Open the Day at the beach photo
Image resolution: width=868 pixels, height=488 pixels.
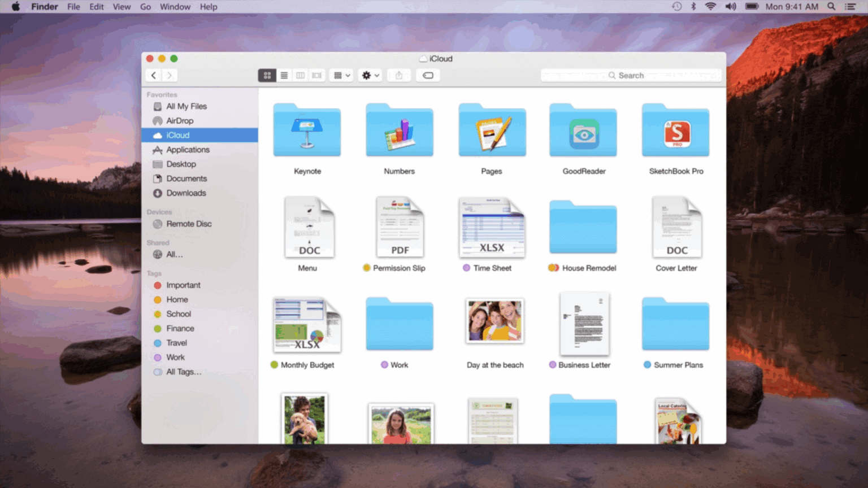(x=493, y=320)
